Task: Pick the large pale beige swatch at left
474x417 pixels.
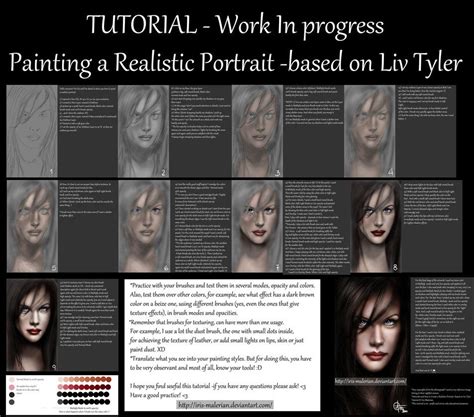Action: tap(12, 379)
